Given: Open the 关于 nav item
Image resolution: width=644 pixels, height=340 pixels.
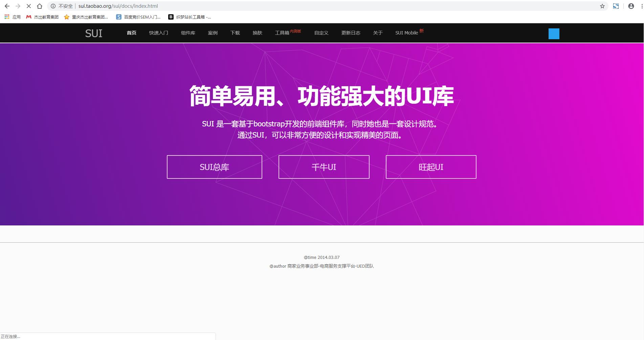Looking at the screenshot, I should click(x=378, y=33).
